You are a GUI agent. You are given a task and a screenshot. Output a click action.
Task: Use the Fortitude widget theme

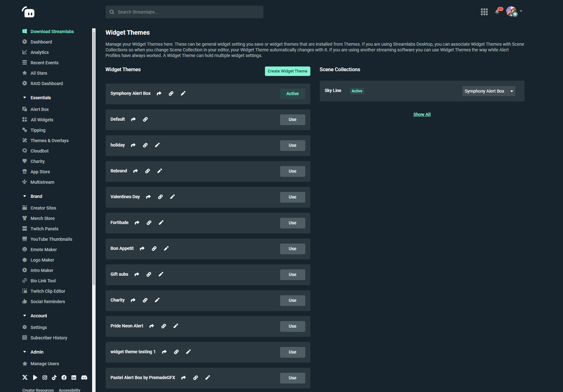point(292,223)
